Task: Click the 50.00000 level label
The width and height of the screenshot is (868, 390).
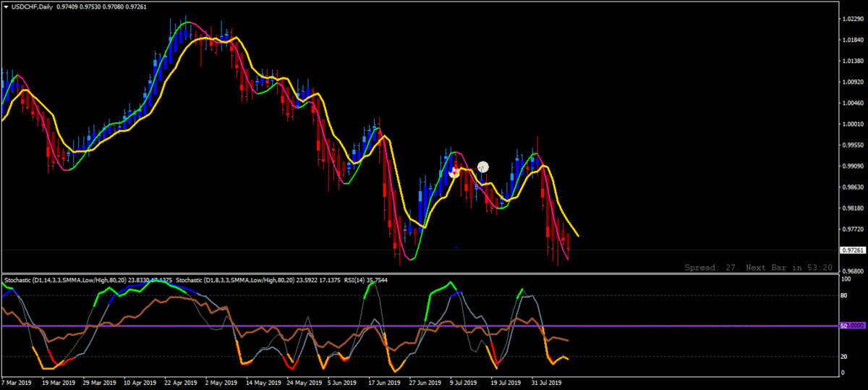Action: (854, 326)
